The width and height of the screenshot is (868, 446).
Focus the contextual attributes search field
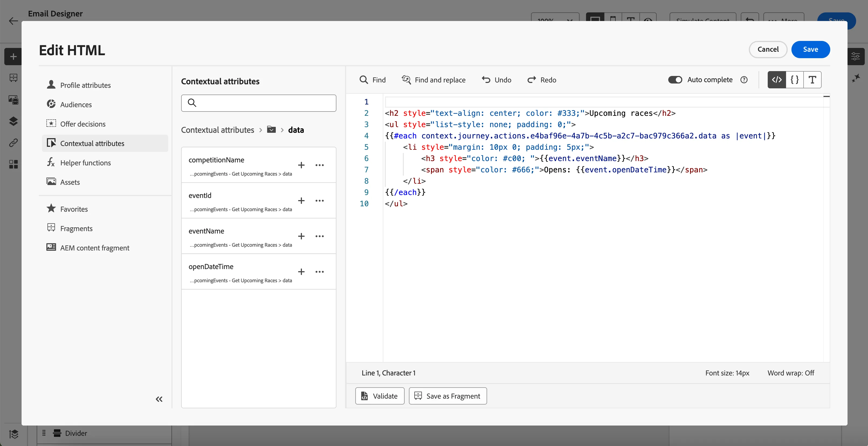click(259, 103)
